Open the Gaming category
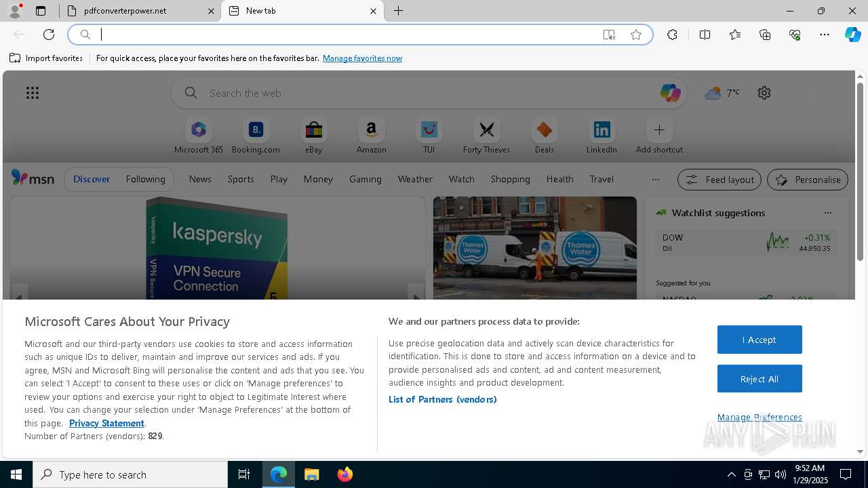This screenshot has height=488, width=868. 366,179
